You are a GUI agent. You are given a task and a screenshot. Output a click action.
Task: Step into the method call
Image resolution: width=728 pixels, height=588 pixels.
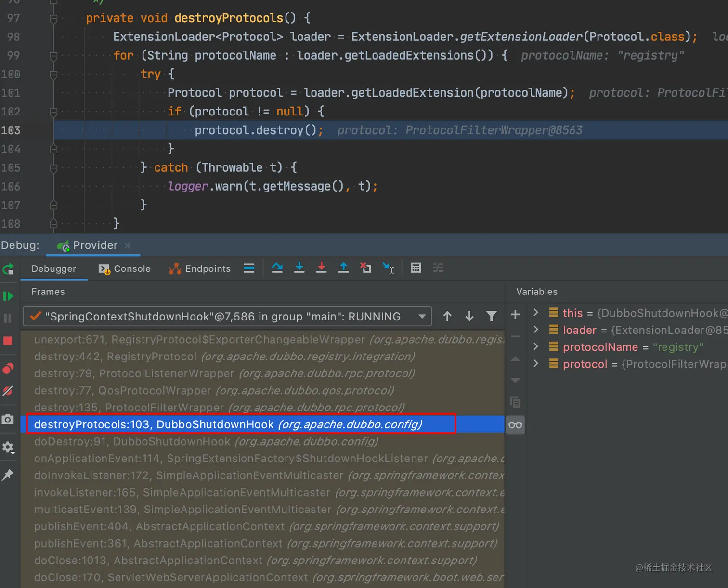[x=299, y=268]
